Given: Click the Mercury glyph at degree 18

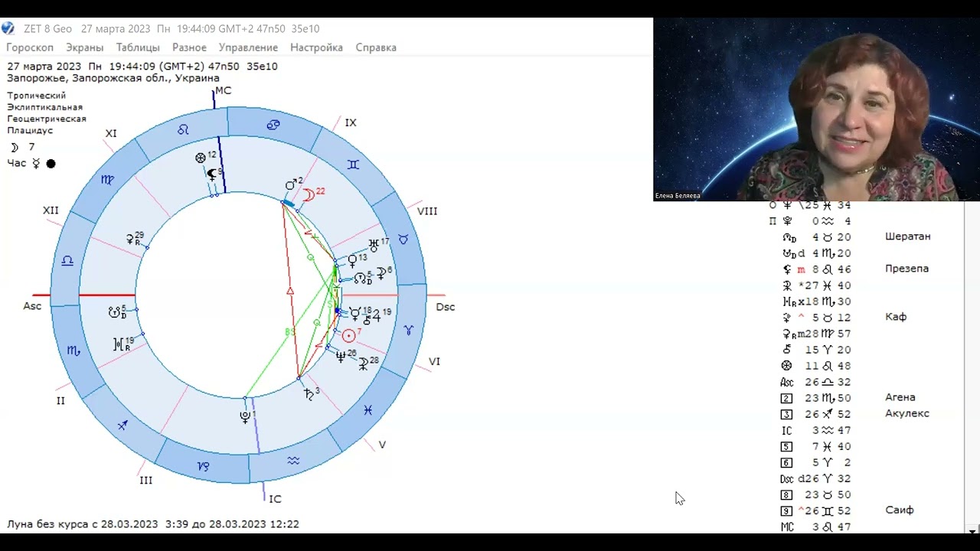Looking at the screenshot, I should pos(354,312).
